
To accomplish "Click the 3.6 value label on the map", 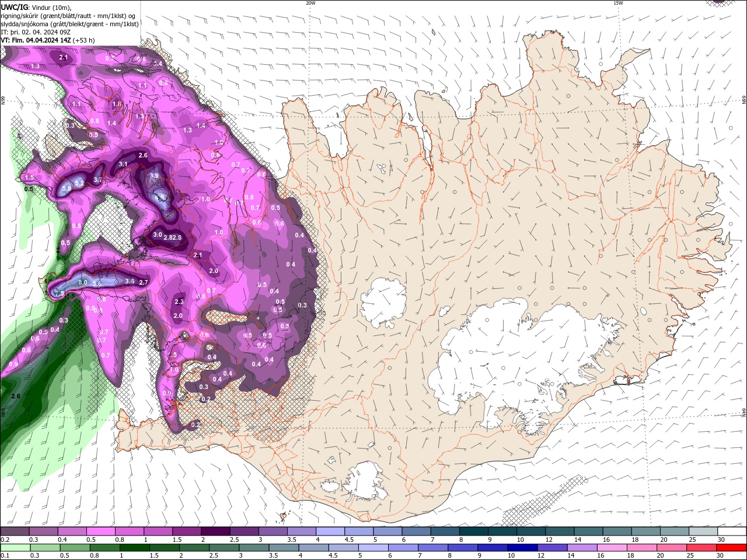I will coord(130,281).
